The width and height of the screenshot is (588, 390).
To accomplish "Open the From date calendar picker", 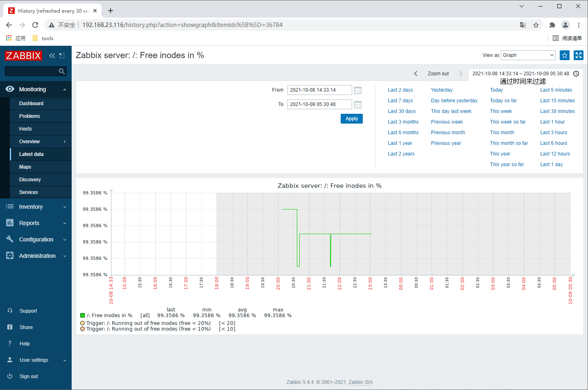I will [358, 90].
